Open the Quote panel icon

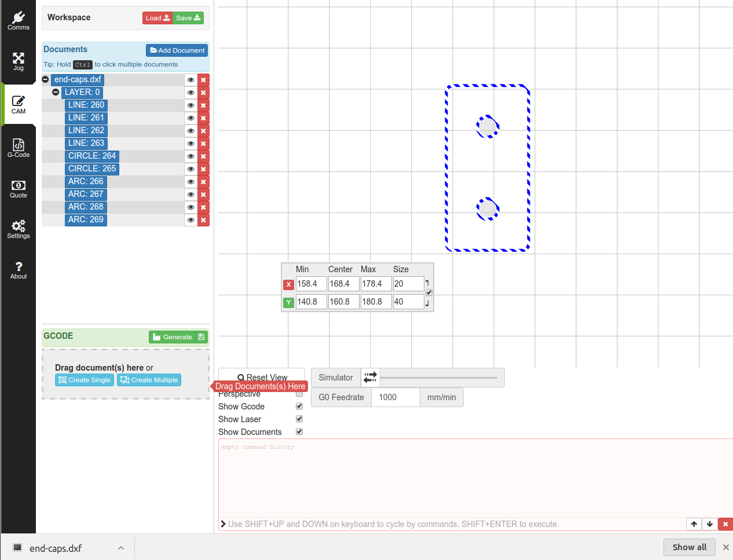[19, 188]
